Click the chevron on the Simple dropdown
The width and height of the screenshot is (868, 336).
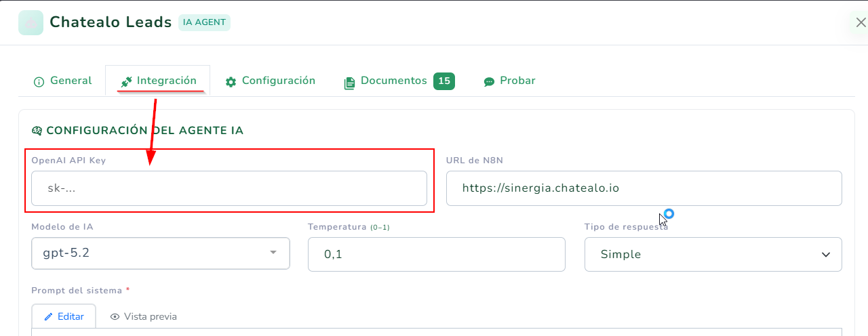coord(826,255)
